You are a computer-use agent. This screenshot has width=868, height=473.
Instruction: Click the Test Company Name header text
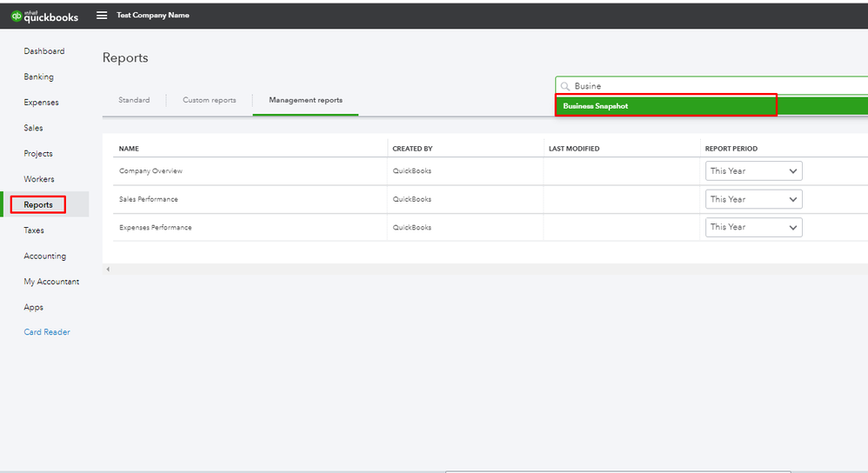click(x=153, y=16)
